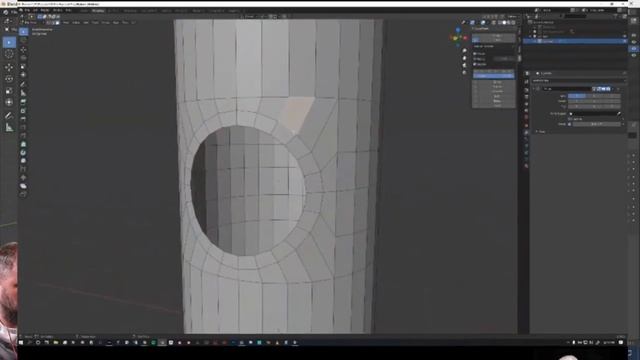Select the Knife tool
This screenshot has width=640, height=360.
(x=23, y=136)
